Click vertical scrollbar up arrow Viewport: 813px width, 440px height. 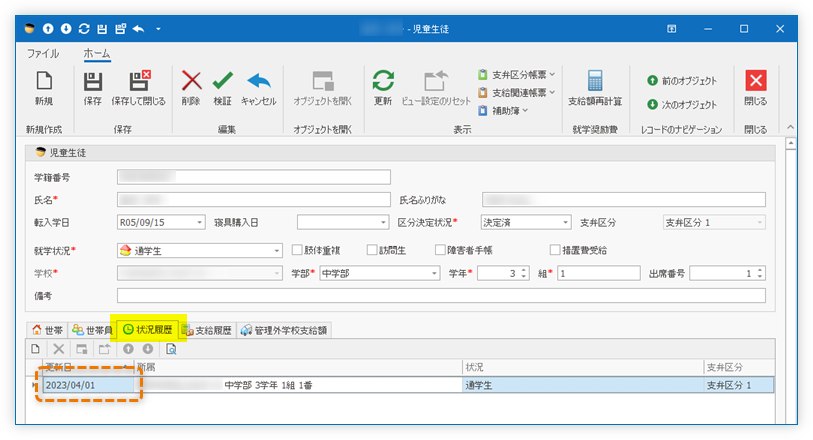(790, 144)
